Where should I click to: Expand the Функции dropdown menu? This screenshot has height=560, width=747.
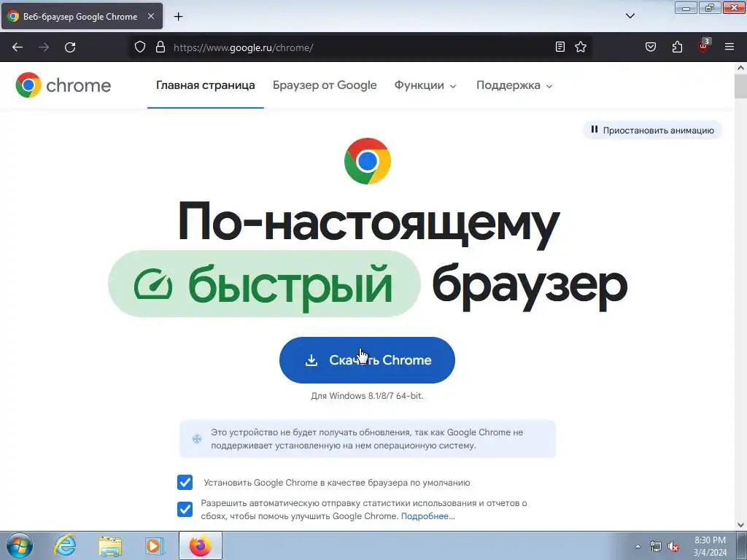tap(425, 85)
